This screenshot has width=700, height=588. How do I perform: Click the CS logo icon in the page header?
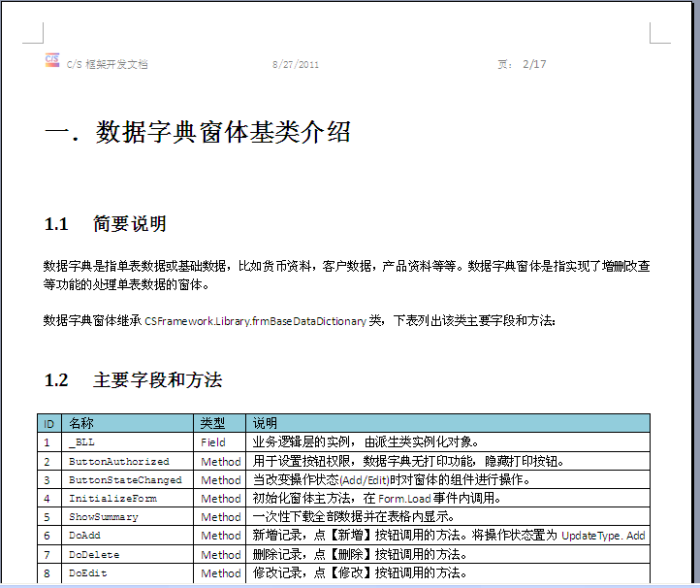(52, 60)
